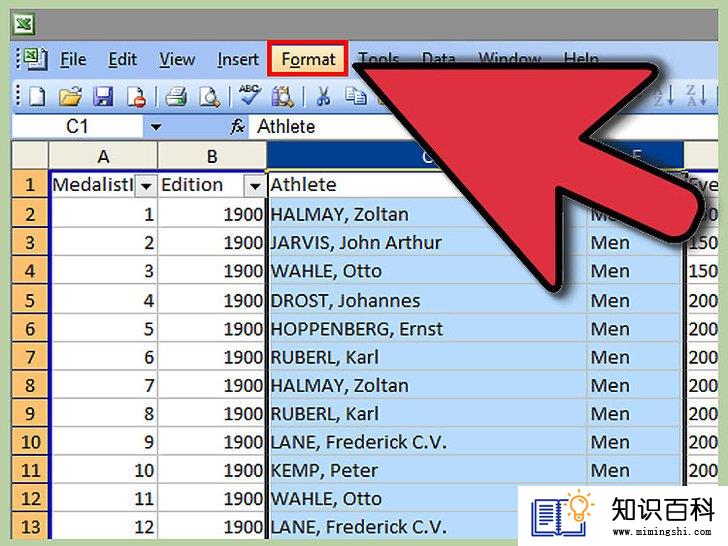Click the MedalistID value 4 in row 5
Screen dimensions: 728x546
coord(104,300)
